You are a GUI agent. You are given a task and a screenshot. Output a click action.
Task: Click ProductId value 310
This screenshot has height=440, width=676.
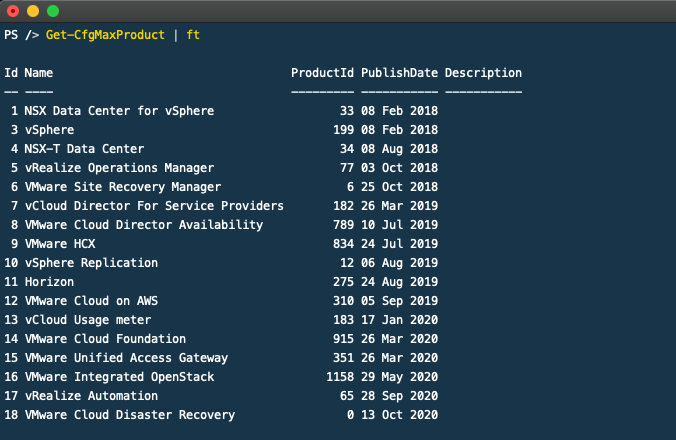344,300
